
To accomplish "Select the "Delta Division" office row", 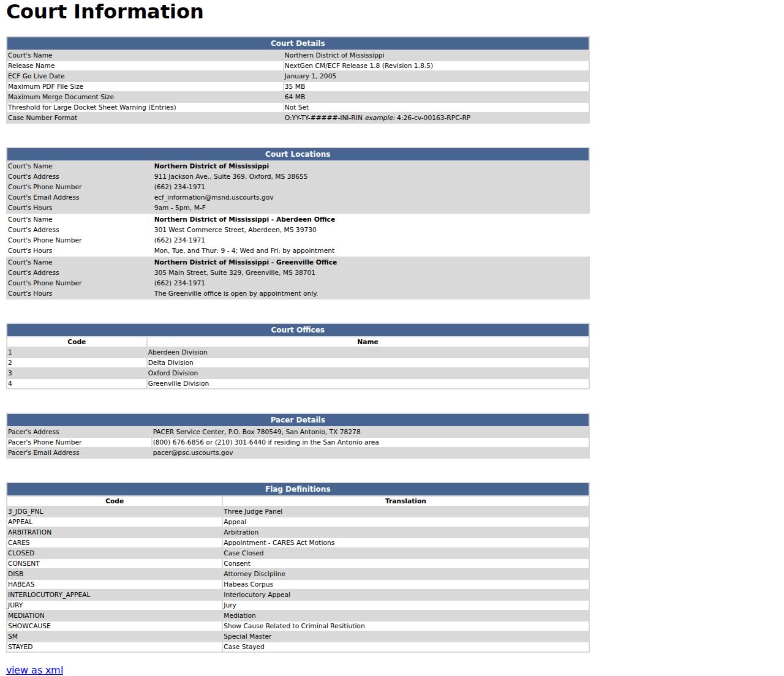I will coord(298,362).
